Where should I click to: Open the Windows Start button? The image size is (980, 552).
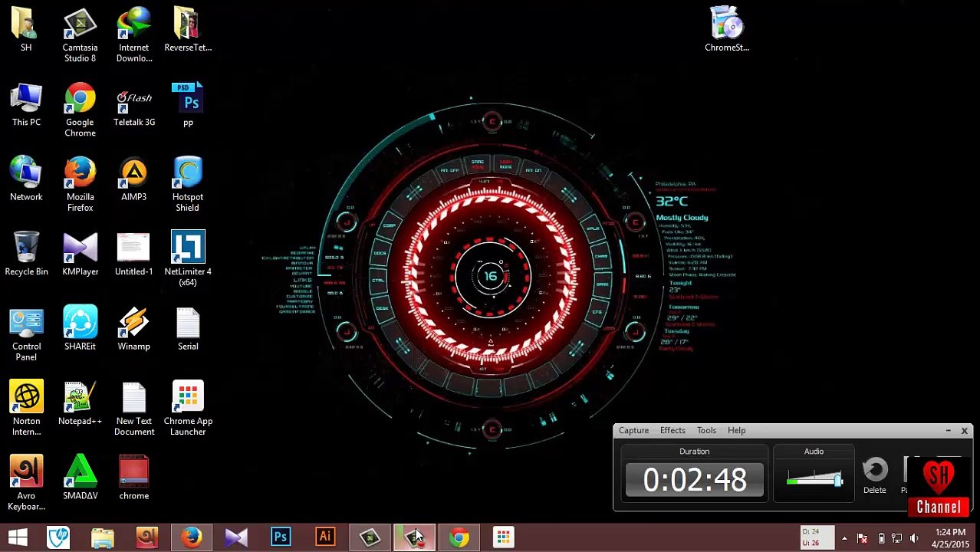[18, 537]
